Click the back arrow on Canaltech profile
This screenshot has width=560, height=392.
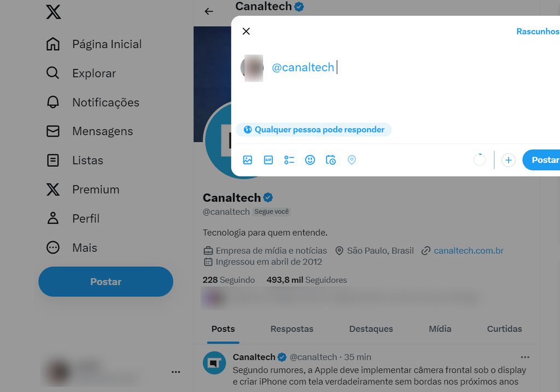209,11
